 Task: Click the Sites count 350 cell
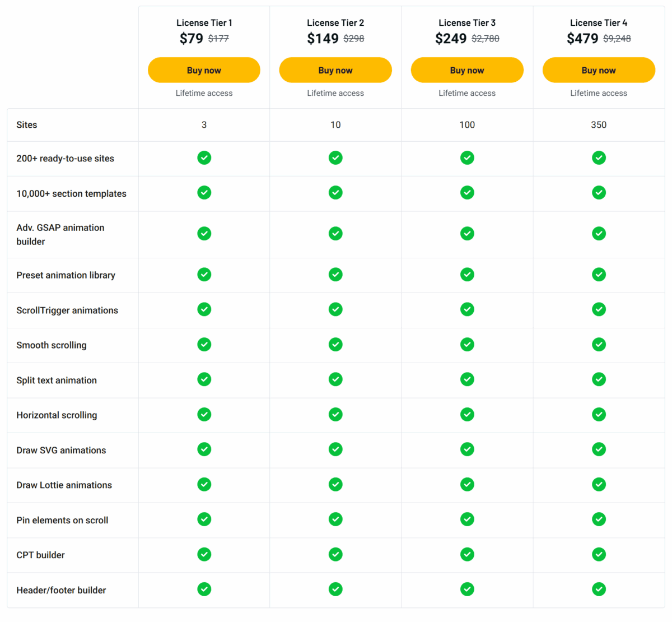tap(599, 125)
